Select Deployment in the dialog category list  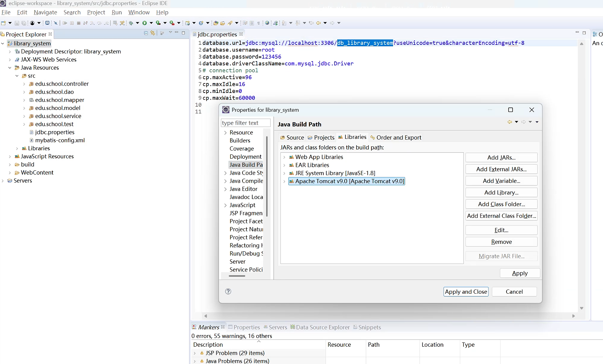pyautogui.click(x=246, y=157)
